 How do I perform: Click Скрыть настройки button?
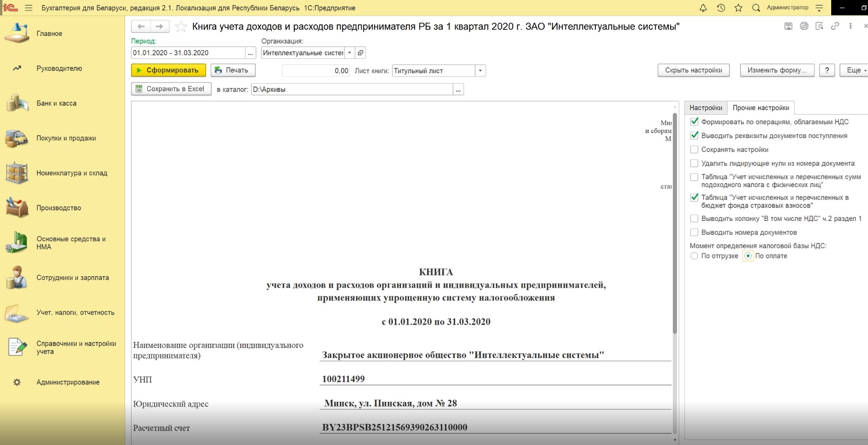coord(694,70)
